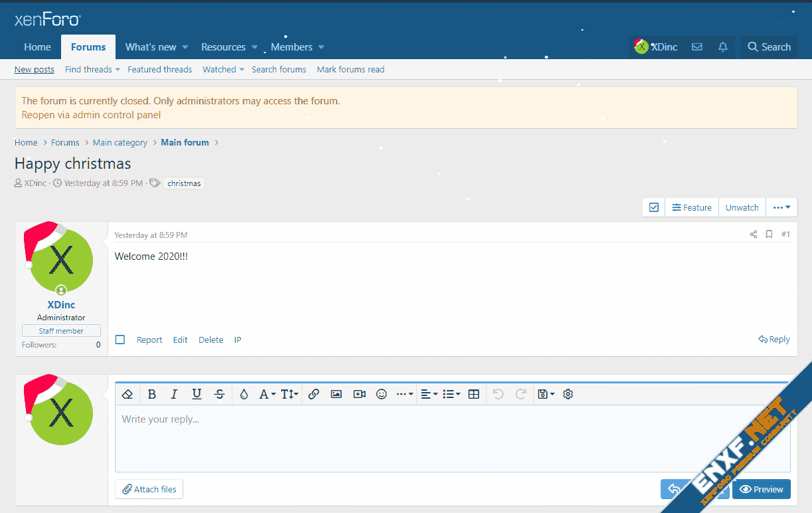
Task: Toggle the thread selection checkbox near Feature
Action: (x=654, y=207)
